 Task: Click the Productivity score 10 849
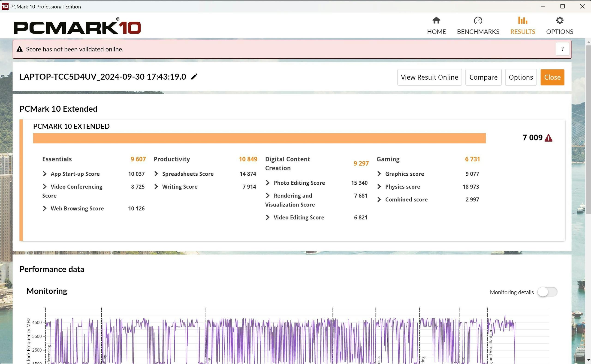(248, 159)
